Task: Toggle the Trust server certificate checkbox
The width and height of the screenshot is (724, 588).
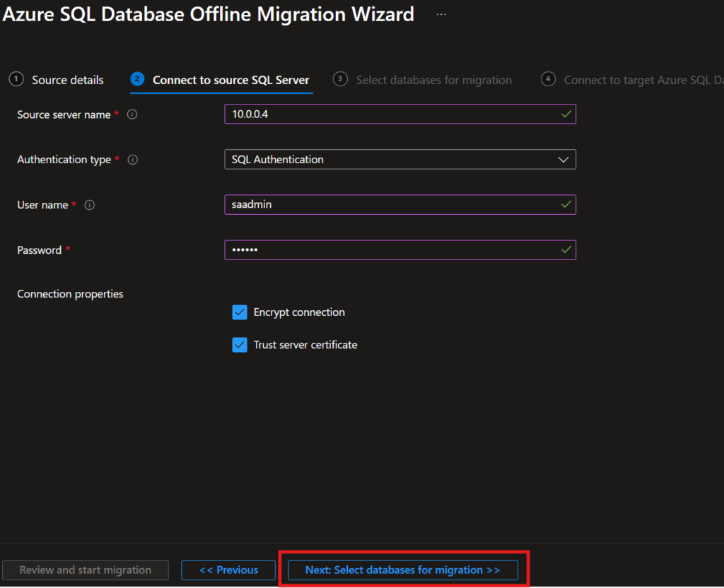Action: point(240,345)
